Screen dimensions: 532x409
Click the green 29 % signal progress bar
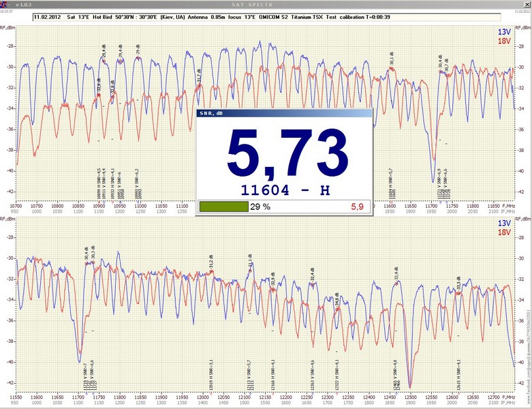tap(223, 207)
